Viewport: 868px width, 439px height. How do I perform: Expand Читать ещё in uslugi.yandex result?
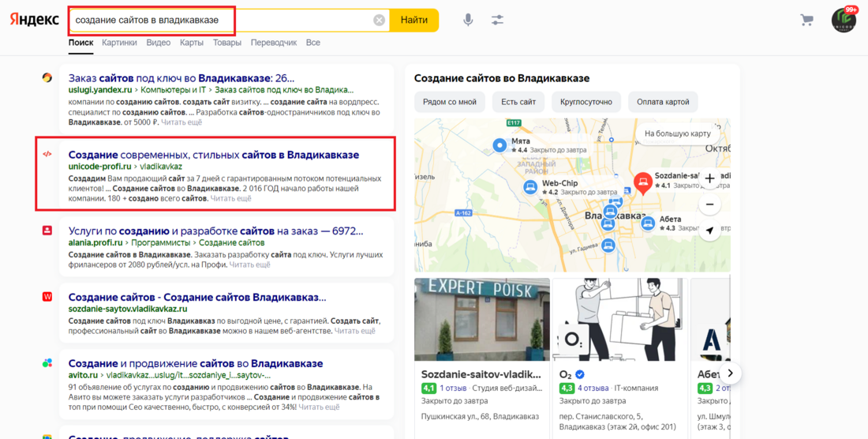(181, 122)
